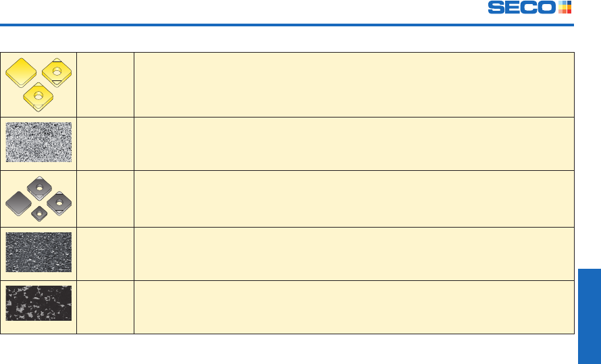Click the blue section tab on page edge
This screenshot has height=364, width=601.
click(x=590, y=316)
